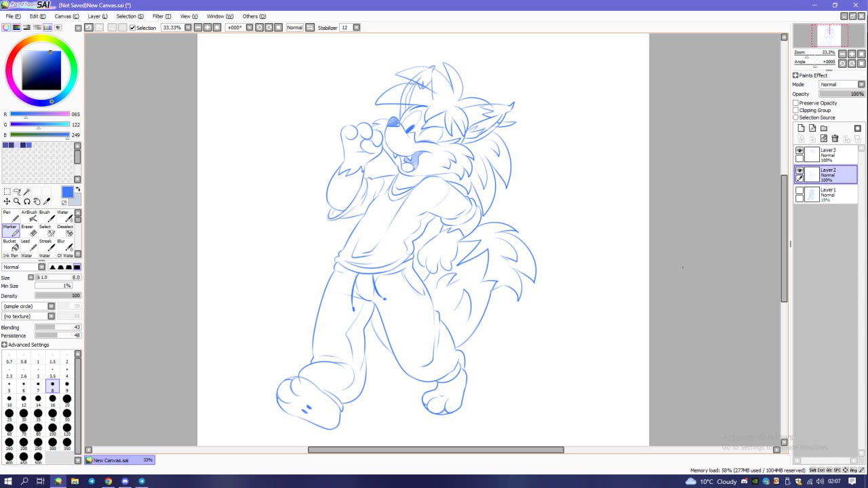Select Layer1 in the layers list
The width and height of the screenshot is (868, 488).
click(830, 195)
